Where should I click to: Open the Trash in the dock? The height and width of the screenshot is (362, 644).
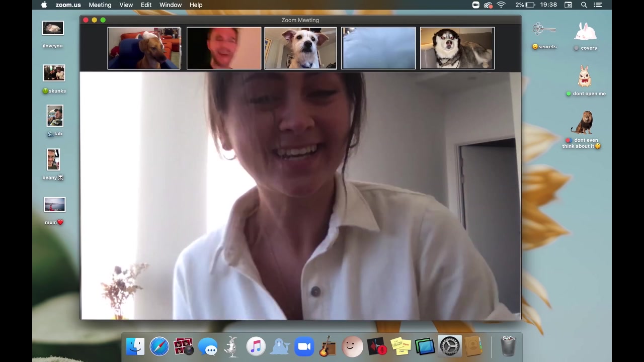509,346
